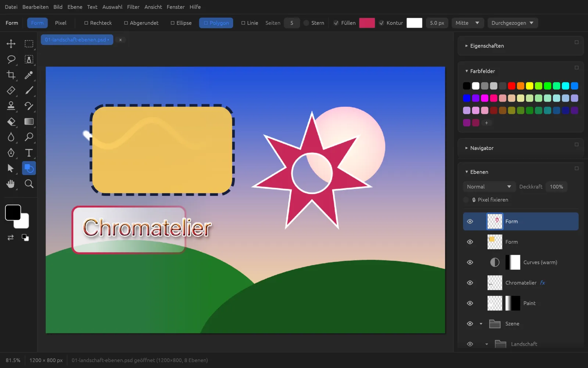Open the Filter menu
Image resolution: width=588 pixels, height=368 pixels.
pyautogui.click(x=133, y=7)
